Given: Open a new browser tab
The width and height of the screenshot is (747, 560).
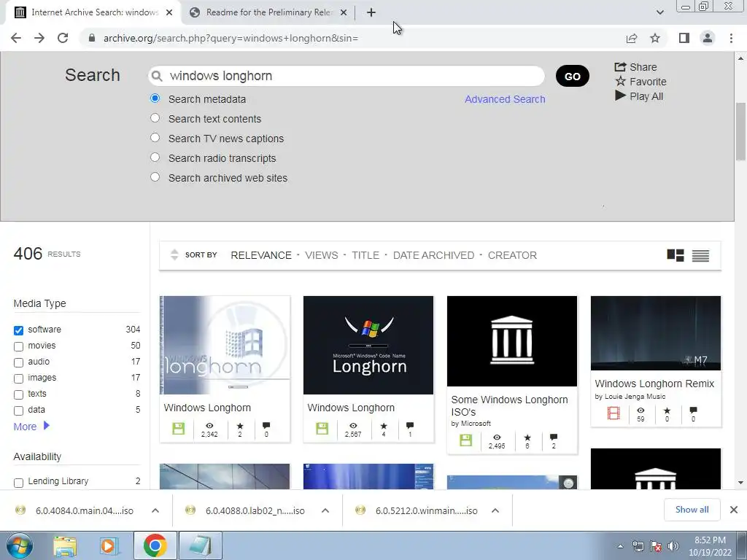Looking at the screenshot, I should coord(371,13).
